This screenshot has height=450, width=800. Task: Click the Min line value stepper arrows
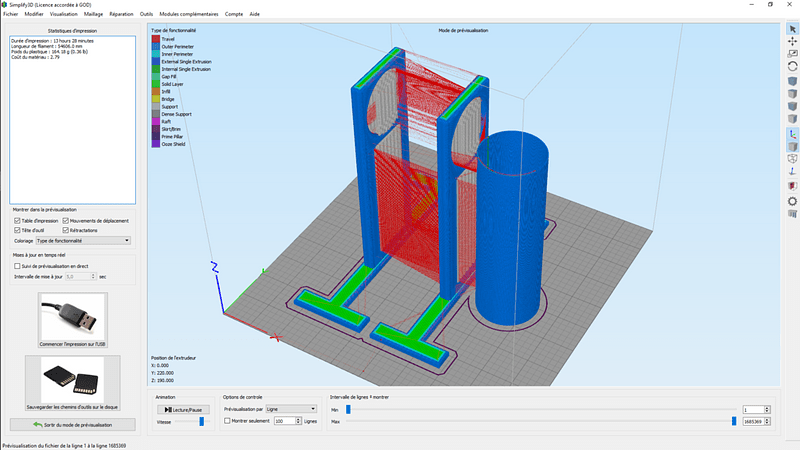767,410
